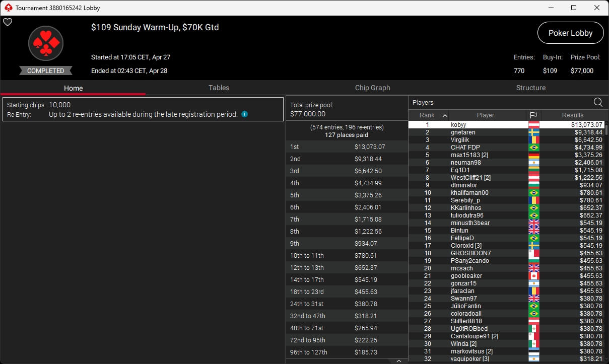Select player Virgilik
This screenshot has width=609, height=364.
click(x=506, y=139)
